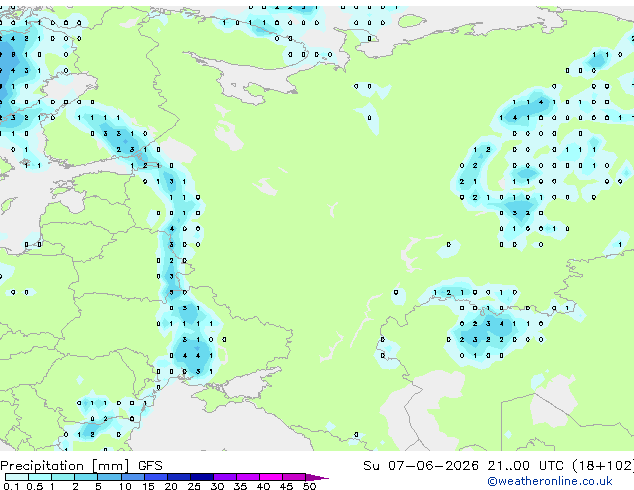Viewport: 634px width, 490px height.
Task: Click the '0.1' legend value
Action: [x=12, y=486]
